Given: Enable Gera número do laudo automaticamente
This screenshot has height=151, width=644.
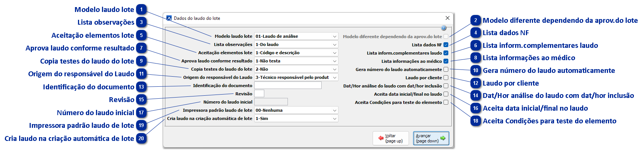Looking at the screenshot, I should tap(446, 70).
